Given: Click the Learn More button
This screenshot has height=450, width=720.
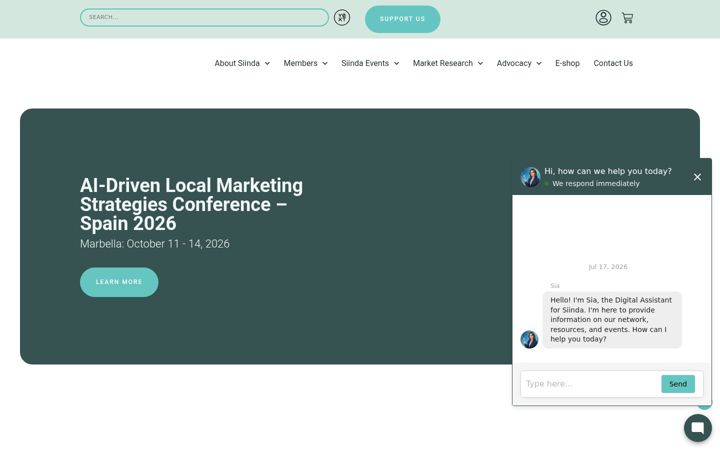Looking at the screenshot, I should click(119, 282).
